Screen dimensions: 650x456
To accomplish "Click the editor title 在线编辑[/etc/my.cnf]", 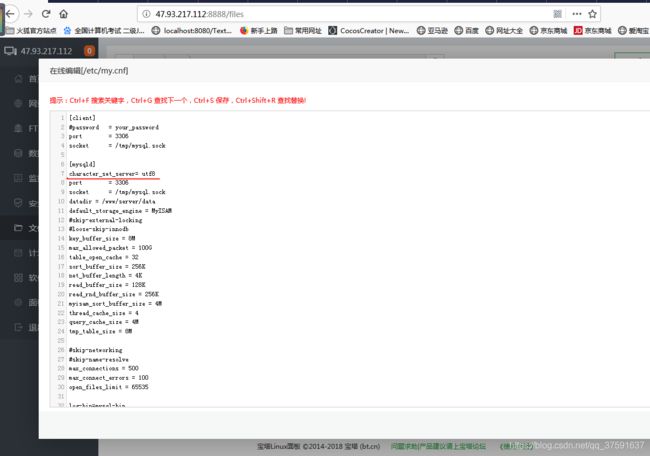I will pos(89,70).
